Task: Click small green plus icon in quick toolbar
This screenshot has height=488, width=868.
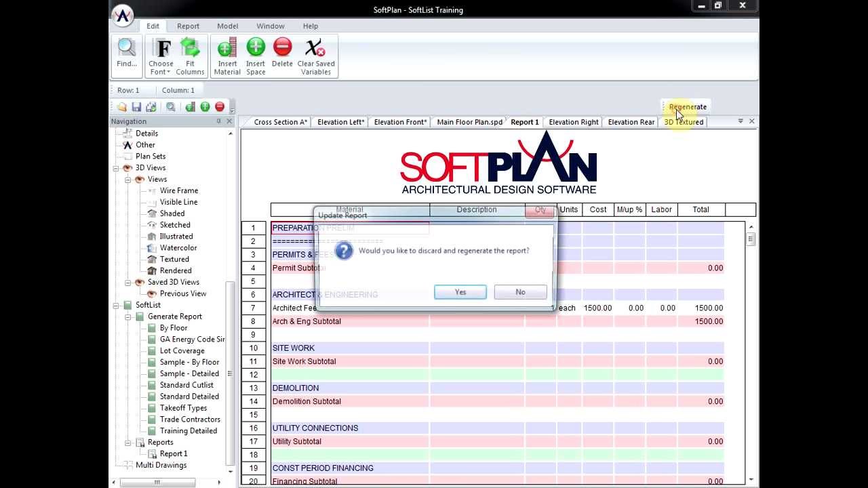Action: pyautogui.click(x=205, y=107)
